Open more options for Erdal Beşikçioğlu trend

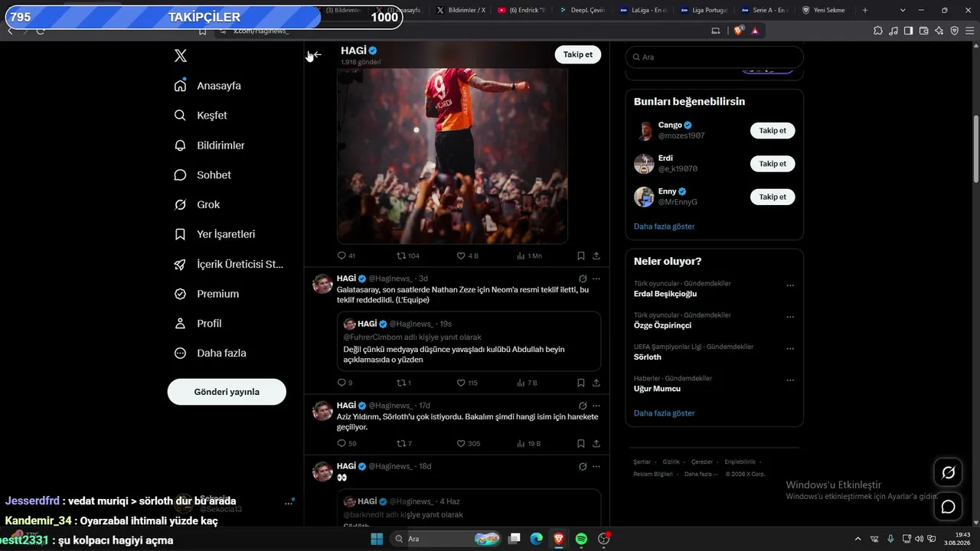coord(790,285)
